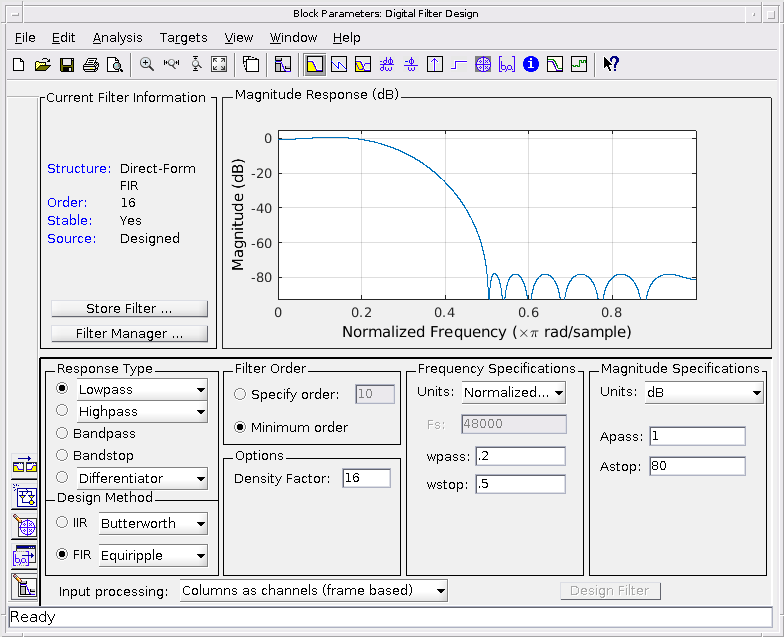Click the Filter Manager button
Screen dimensions: 784x637
(129, 334)
